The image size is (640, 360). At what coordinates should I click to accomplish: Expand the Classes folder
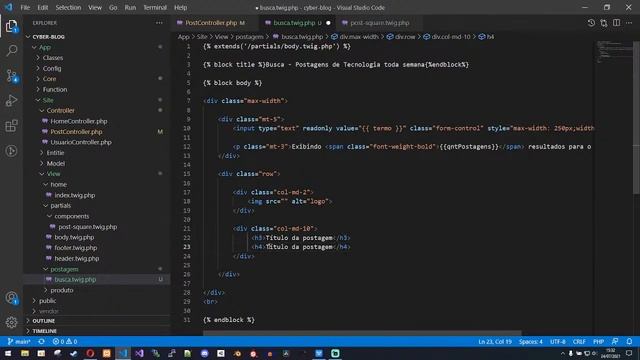coord(53,58)
